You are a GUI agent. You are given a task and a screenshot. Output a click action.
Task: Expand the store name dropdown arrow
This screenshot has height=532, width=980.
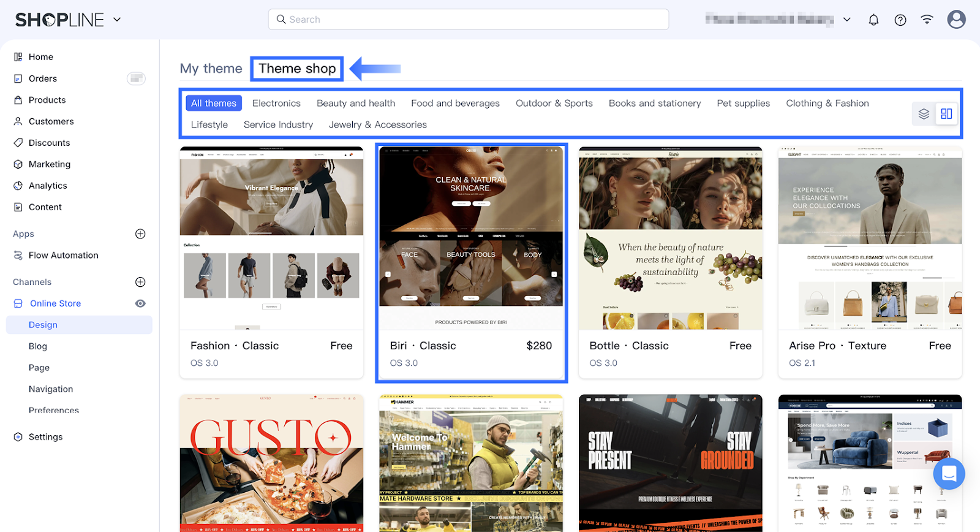(x=846, y=20)
